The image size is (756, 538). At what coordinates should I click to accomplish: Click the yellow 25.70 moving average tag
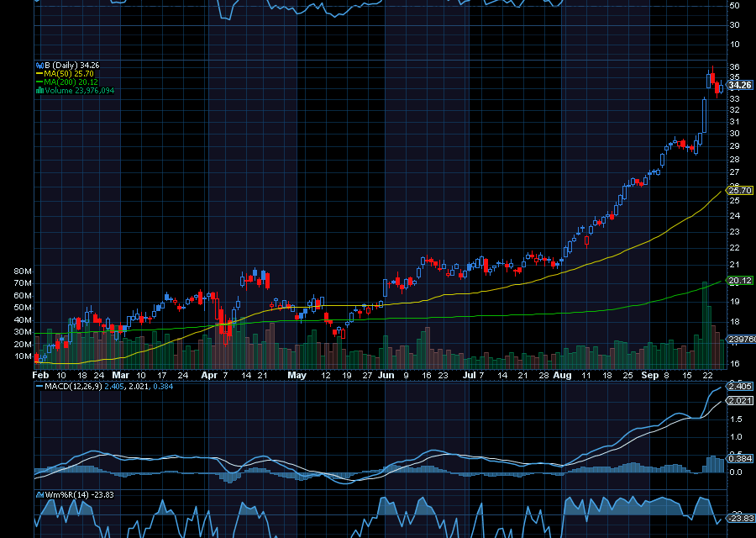(x=739, y=191)
